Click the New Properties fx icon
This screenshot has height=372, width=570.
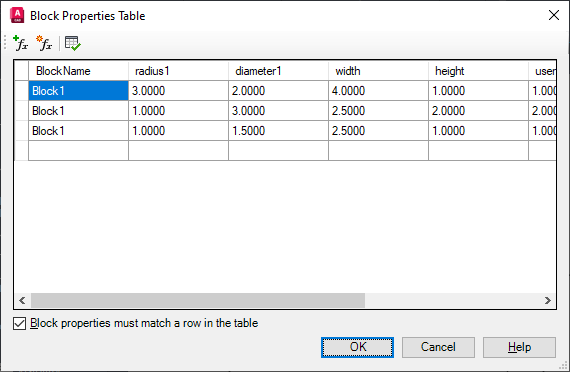click(x=44, y=43)
